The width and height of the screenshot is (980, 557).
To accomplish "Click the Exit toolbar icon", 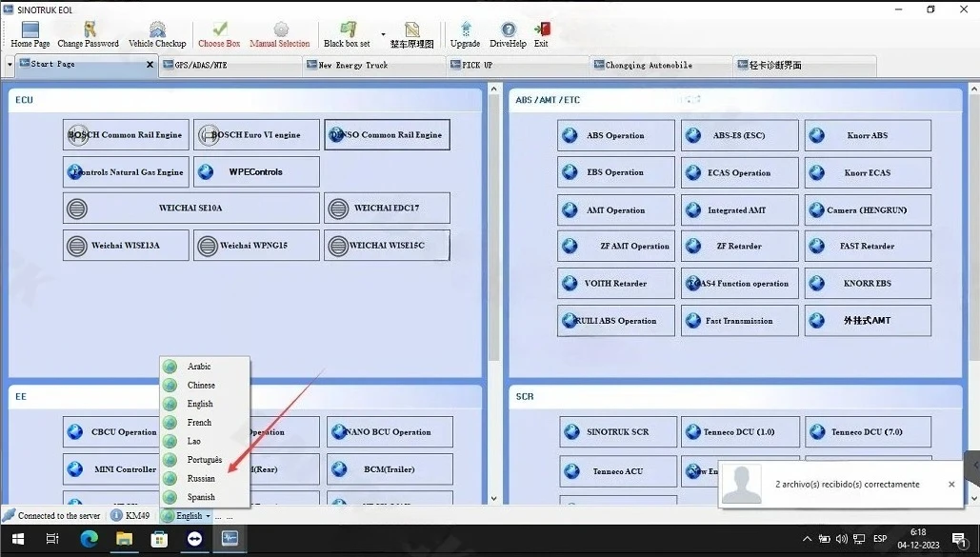I will coord(541,33).
